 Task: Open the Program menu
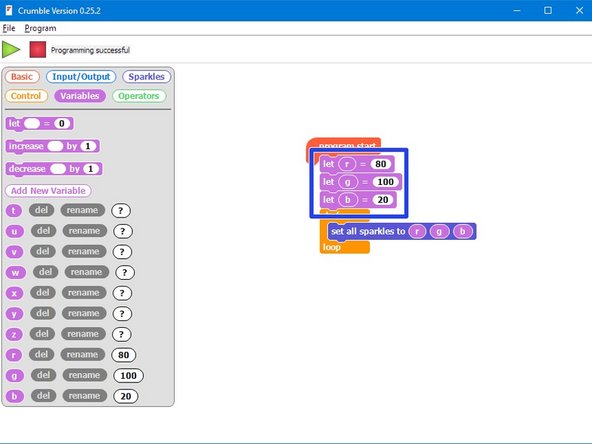[40, 28]
